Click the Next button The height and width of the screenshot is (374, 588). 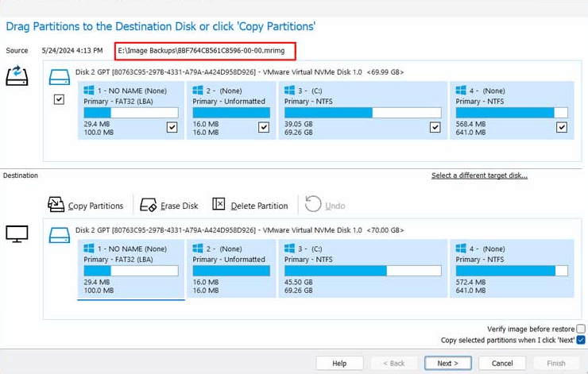click(x=447, y=363)
